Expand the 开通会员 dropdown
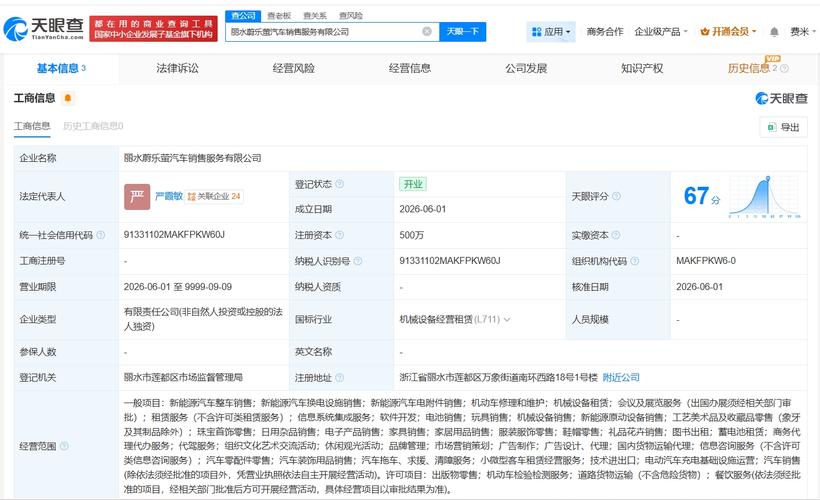The height and width of the screenshot is (500, 820). point(728,32)
